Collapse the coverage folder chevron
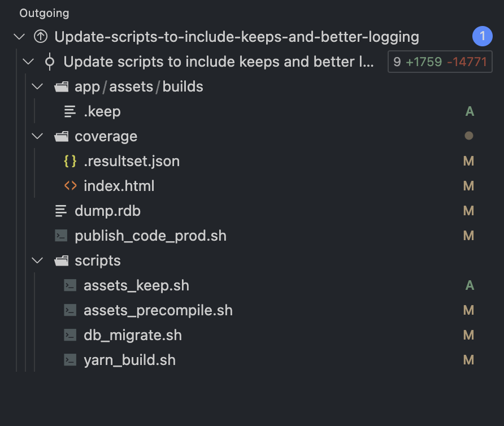 [x=38, y=137]
